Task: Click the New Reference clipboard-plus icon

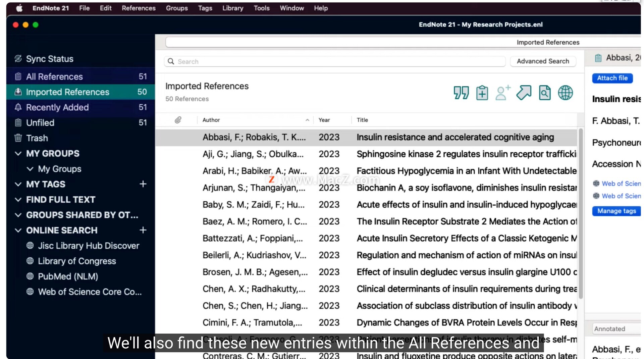Action: point(482,93)
